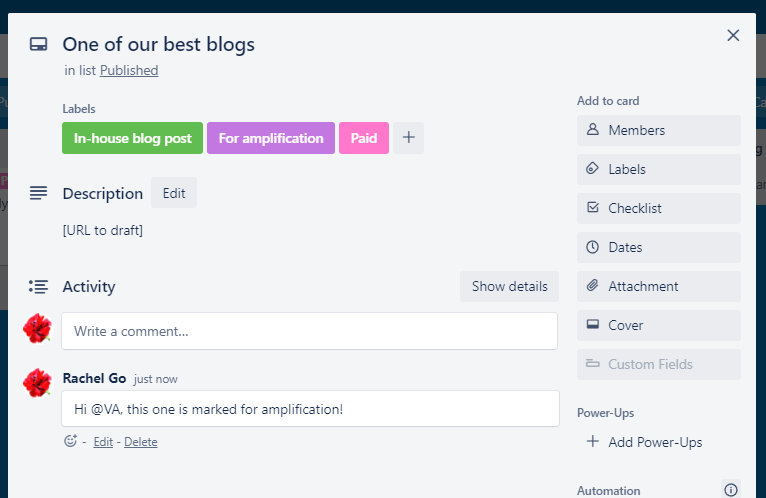Click the Description heading
Viewport: 766px width, 498px height.
103,194
